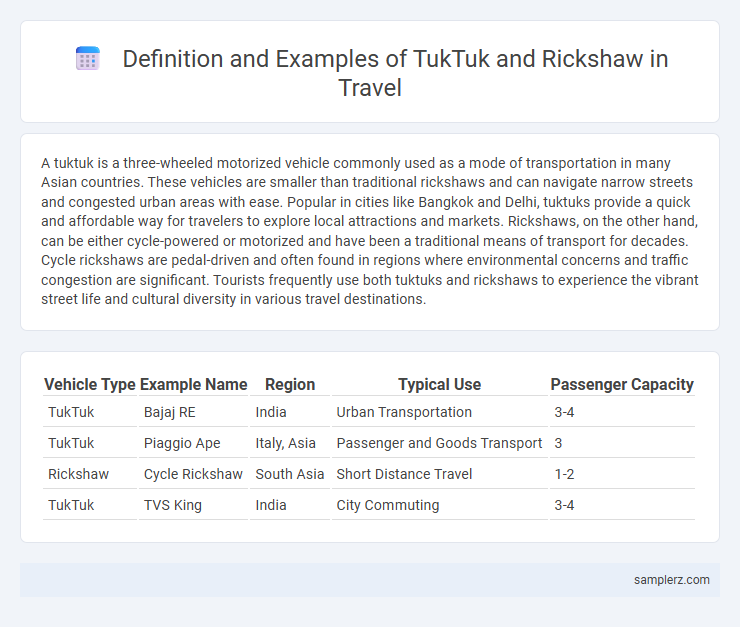Click the South Asia region cell

coord(290,474)
